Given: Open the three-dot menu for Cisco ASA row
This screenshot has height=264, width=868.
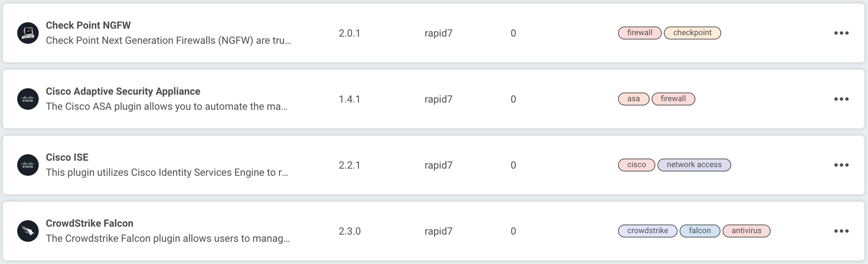Looking at the screenshot, I should coord(841,99).
